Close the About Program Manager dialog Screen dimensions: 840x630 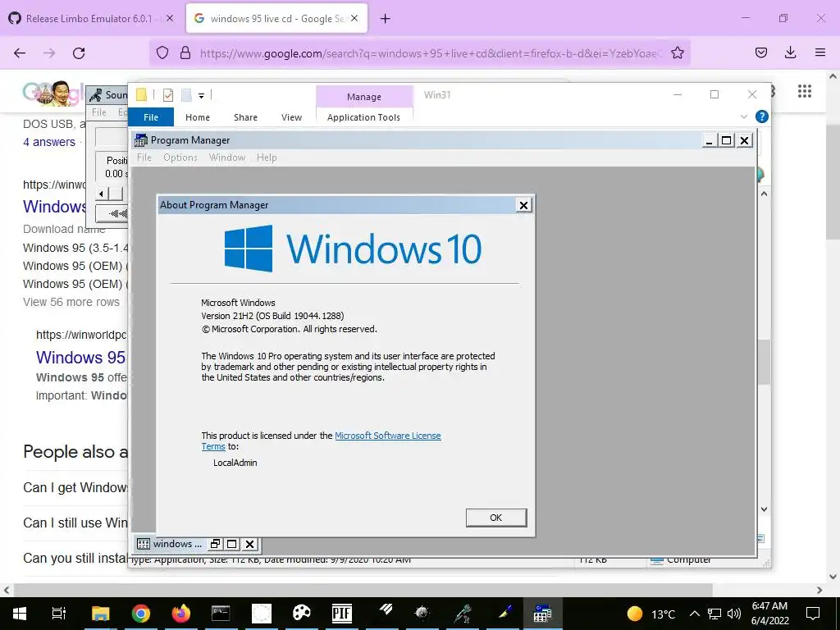(523, 205)
